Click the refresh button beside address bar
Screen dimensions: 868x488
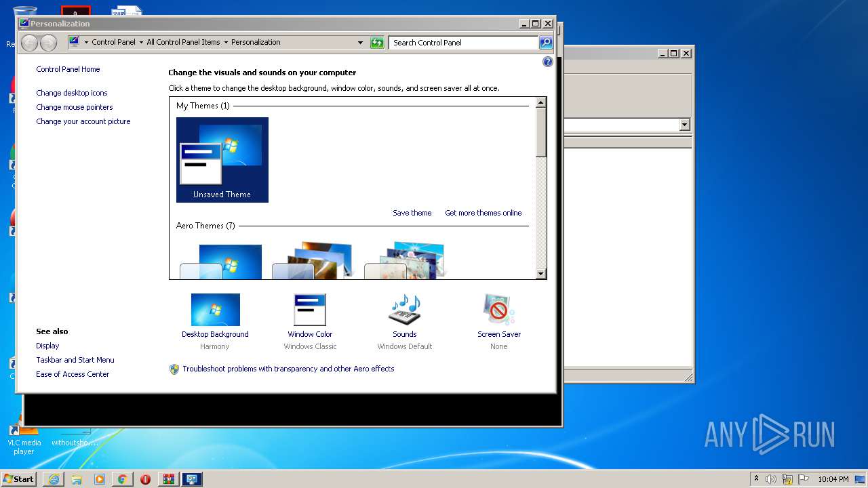click(377, 43)
